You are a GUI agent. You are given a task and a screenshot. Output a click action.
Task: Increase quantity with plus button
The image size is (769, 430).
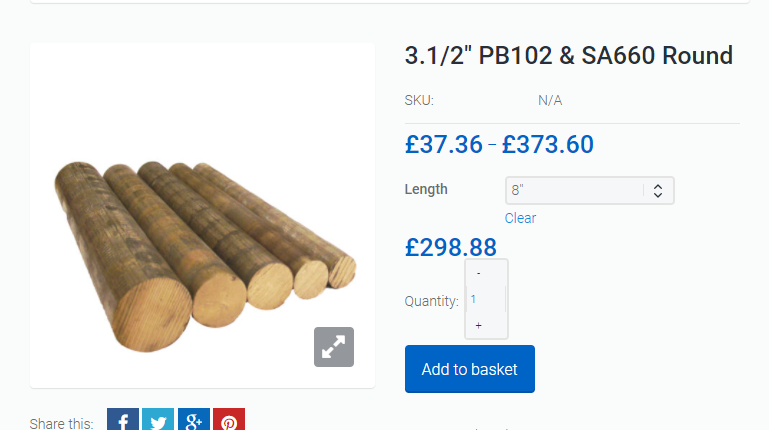tap(479, 326)
